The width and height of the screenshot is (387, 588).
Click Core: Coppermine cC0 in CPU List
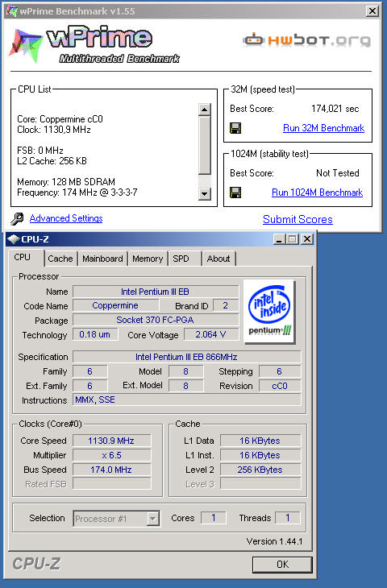pyautogui.click(x=60, y=119)
